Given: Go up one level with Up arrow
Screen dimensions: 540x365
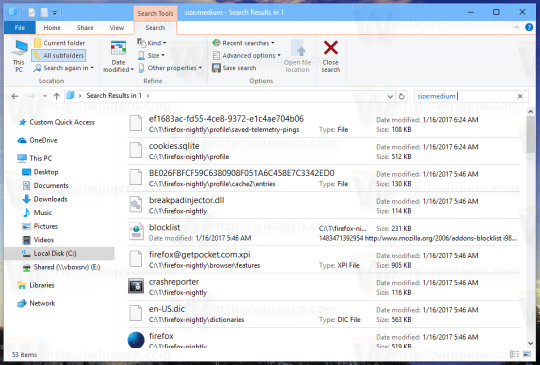Looking at the screenshot, I should (x=56, y=96).
